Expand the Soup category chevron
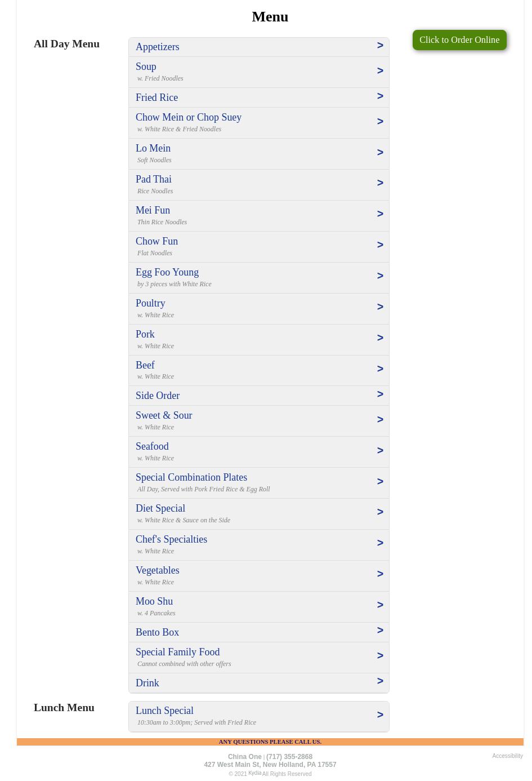Image resolution: width=532 pixels, height=781 pixels. click(x=380, y=71)
